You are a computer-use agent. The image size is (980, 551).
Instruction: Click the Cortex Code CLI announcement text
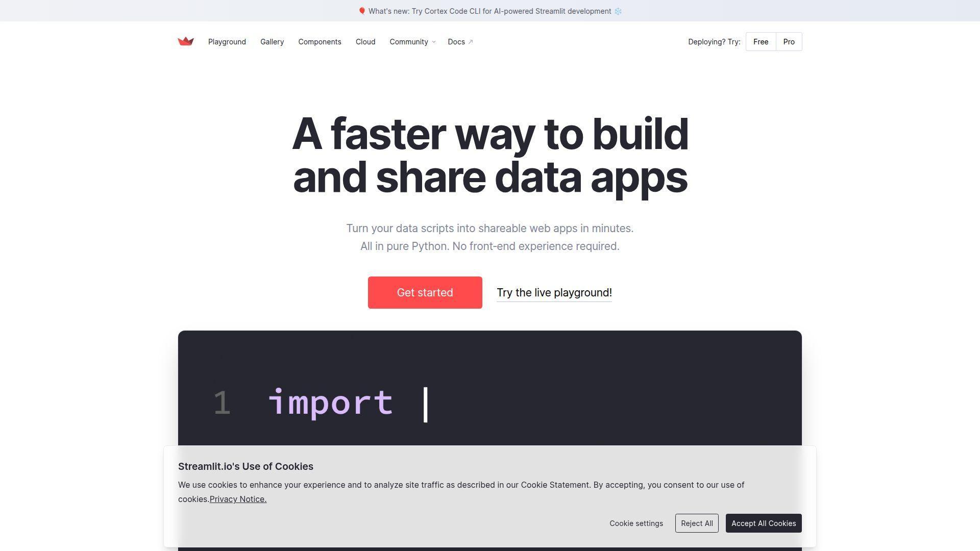(x=490, y=11)
